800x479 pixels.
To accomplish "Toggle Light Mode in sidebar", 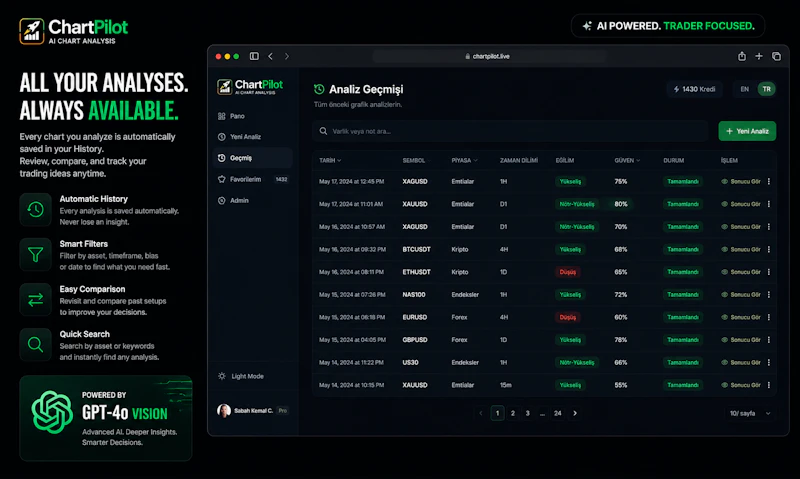I will coord(241,376).
